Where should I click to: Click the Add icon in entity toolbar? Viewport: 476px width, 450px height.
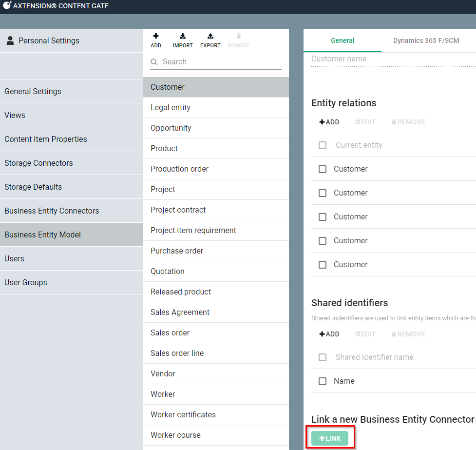pos(156,37)
